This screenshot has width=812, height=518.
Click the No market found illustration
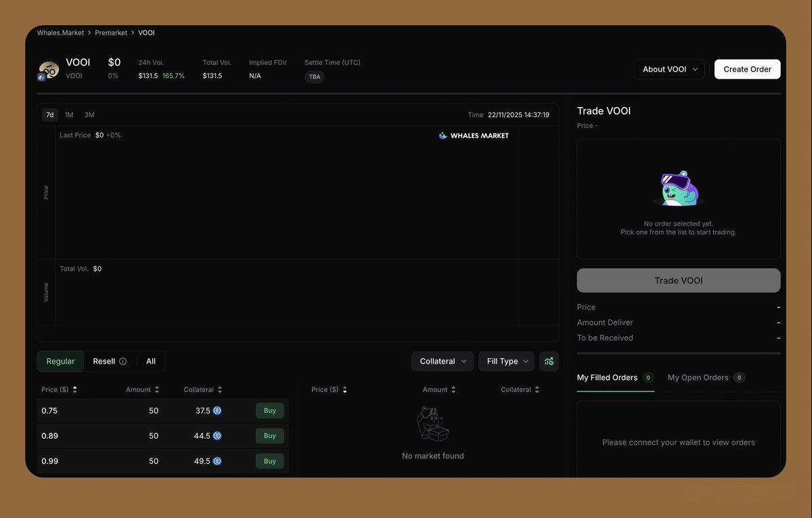(433, 424)
